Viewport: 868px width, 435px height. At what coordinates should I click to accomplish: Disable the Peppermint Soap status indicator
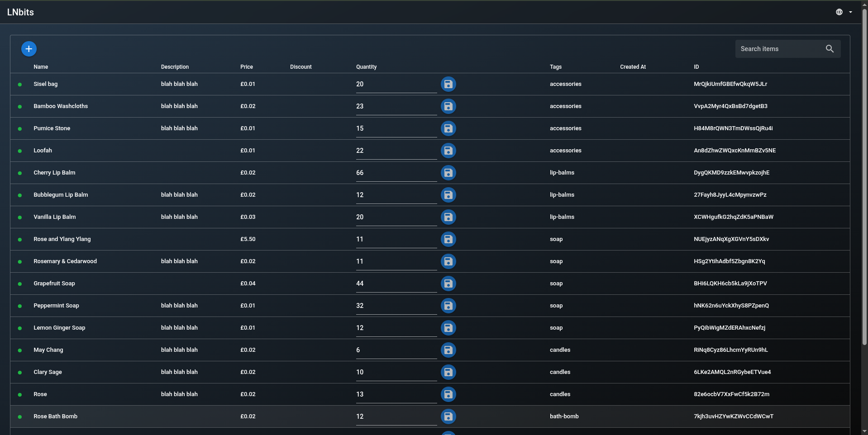coord(19,306)
